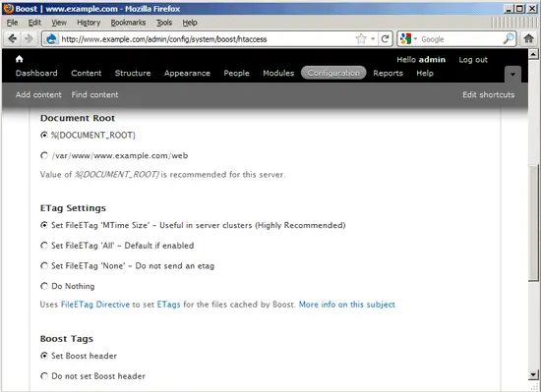Open the bookmark star dropdown arrow
This screenshot has height=392, width=541.
(x=373, y=39)
